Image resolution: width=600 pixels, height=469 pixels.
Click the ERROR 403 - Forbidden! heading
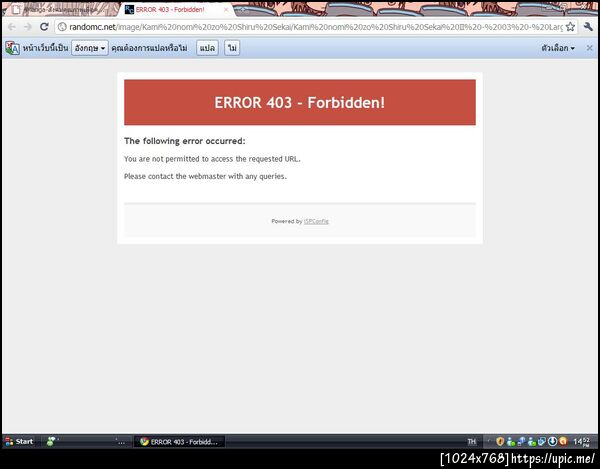[x=300, y=103]
